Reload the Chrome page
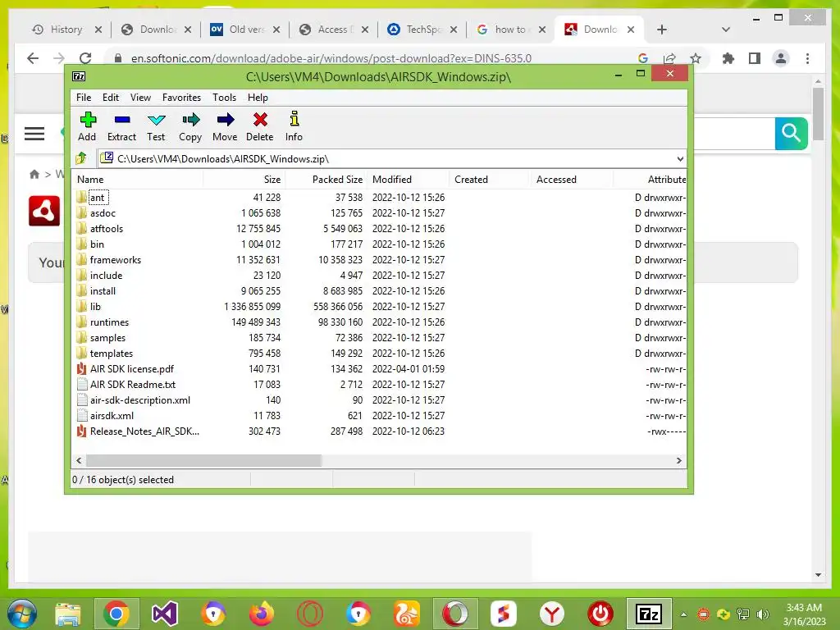The image size is (840, 630). [x=85, y=58]
